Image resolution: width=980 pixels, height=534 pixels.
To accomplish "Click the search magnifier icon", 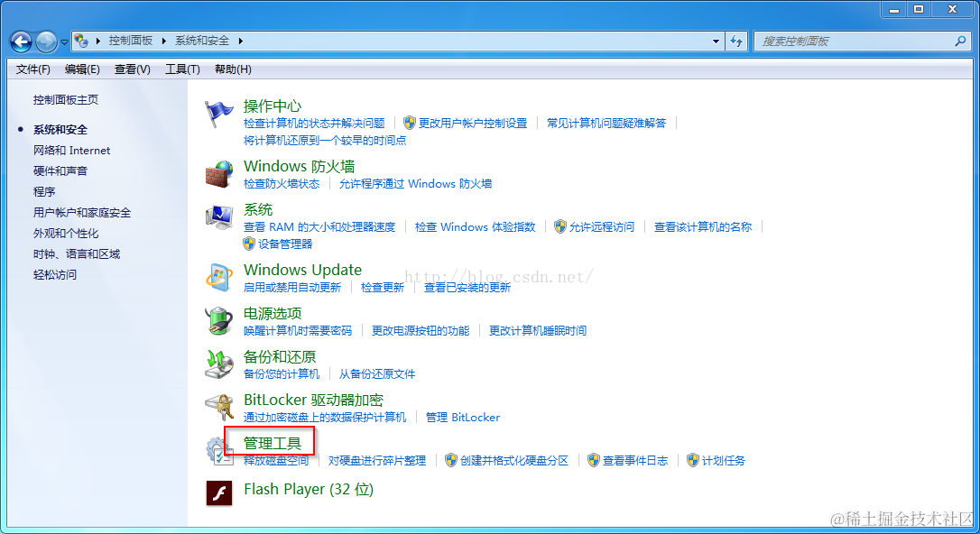I will (960, 41).
